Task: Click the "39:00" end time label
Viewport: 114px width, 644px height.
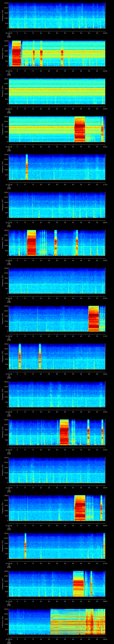Action: [105, 639]
